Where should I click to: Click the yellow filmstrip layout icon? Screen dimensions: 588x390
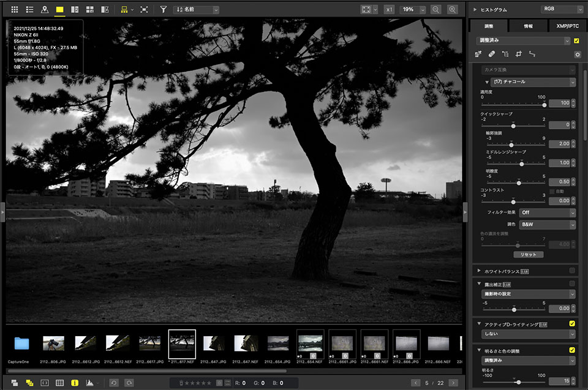click(124, 9)
